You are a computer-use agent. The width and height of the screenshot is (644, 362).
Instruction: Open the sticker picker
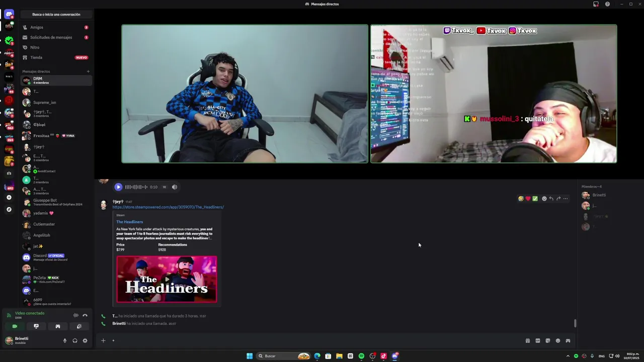tap(547, 340)
